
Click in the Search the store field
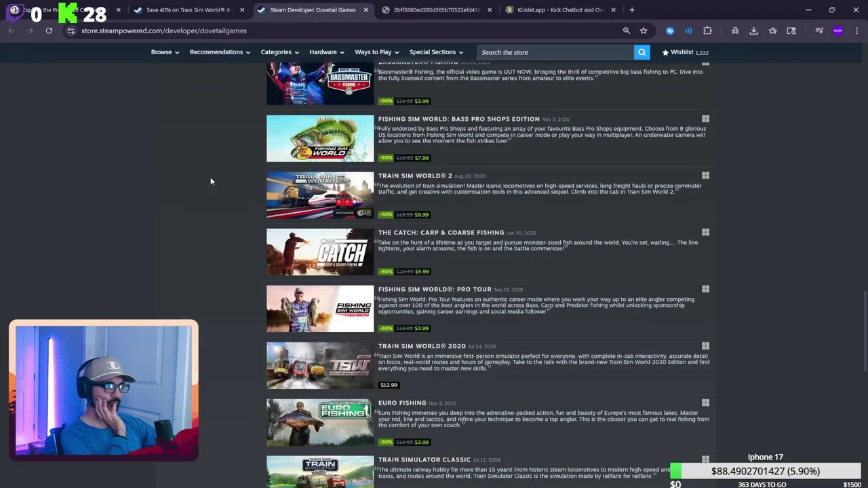point(555,52)
